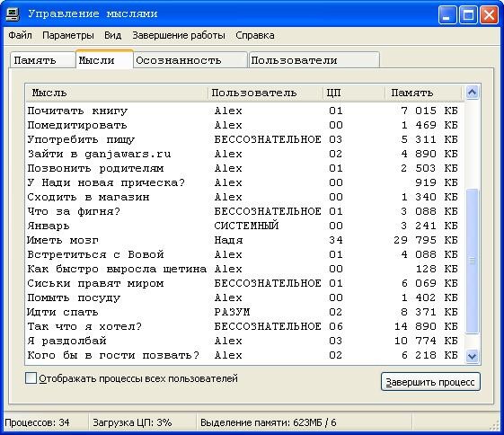
Task: Click the scroll down arrow in list
Action: (x=472, y=356)
